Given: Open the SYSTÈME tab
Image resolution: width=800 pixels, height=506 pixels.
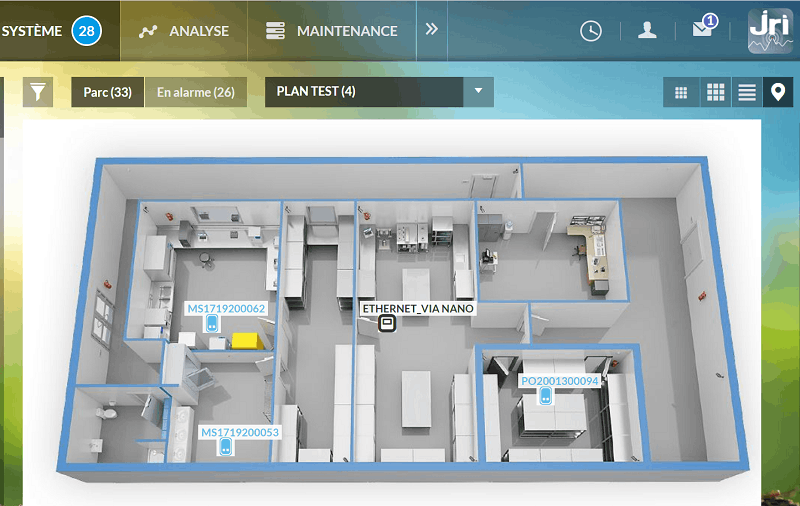Looking at the screenshot, I should point(60,31).
